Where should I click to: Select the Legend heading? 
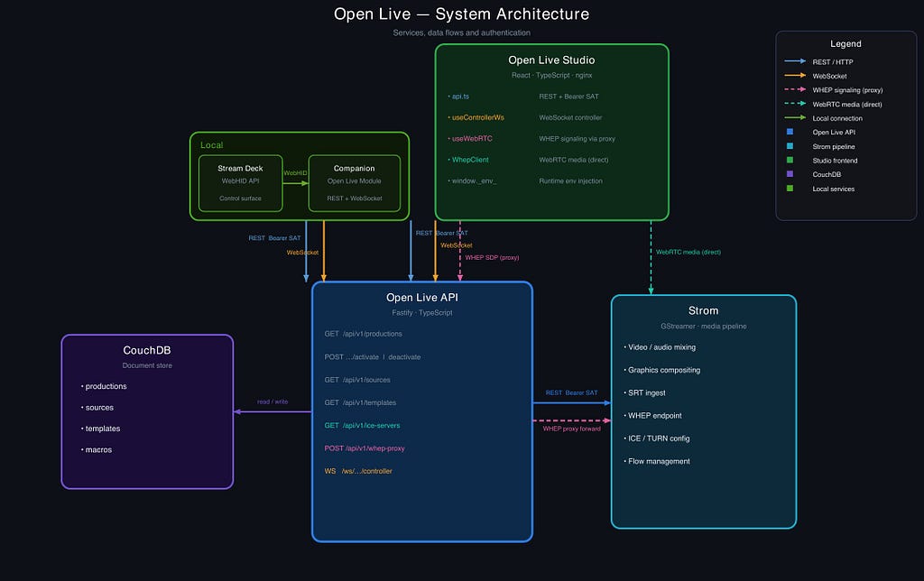[x=845, y=43]
